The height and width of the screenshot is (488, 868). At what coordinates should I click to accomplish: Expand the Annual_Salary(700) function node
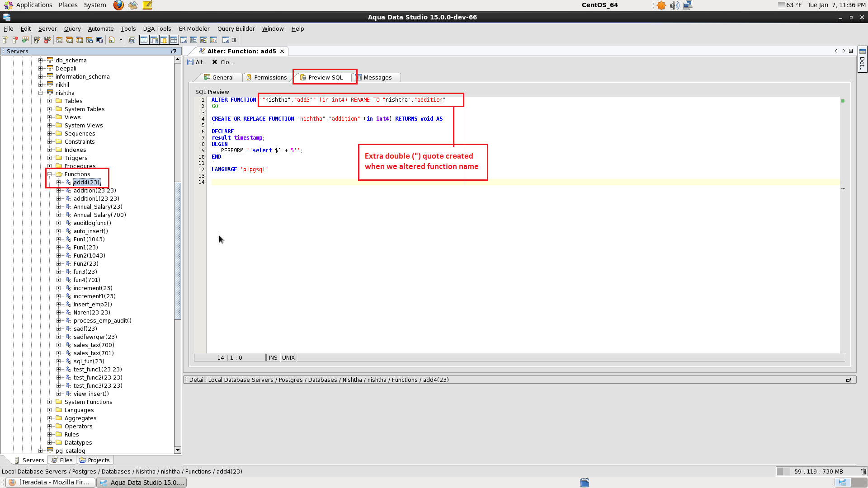(x=59, y=215)
